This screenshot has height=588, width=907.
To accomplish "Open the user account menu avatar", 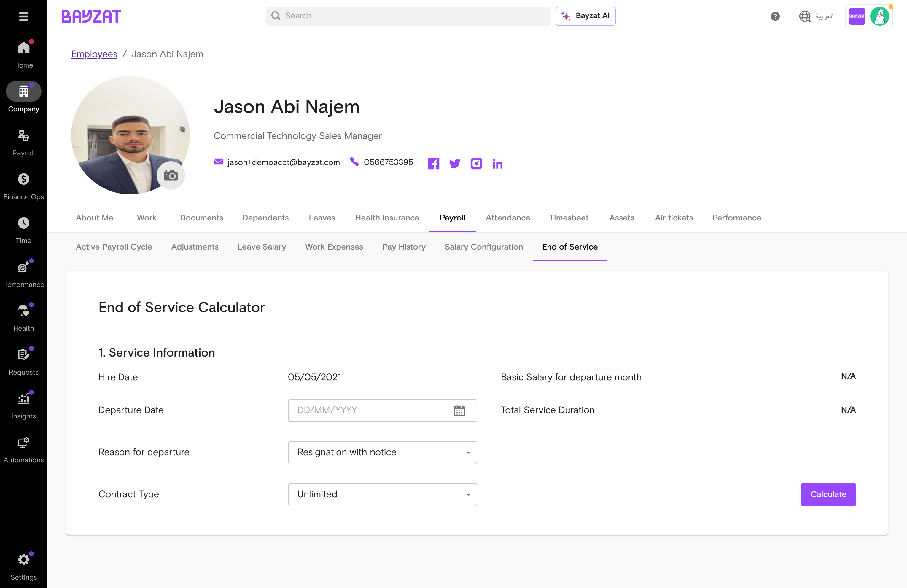I will click(x=879, y=16).
